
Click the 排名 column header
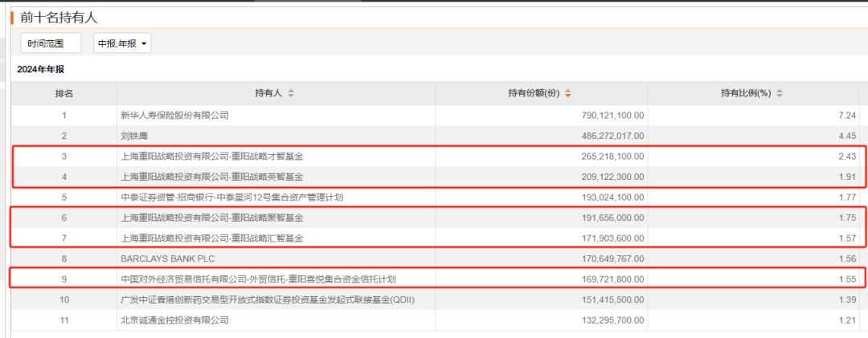63,93
